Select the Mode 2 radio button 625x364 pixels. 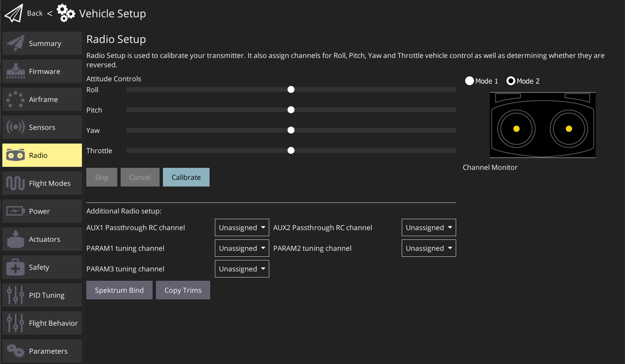coord(511,81)
